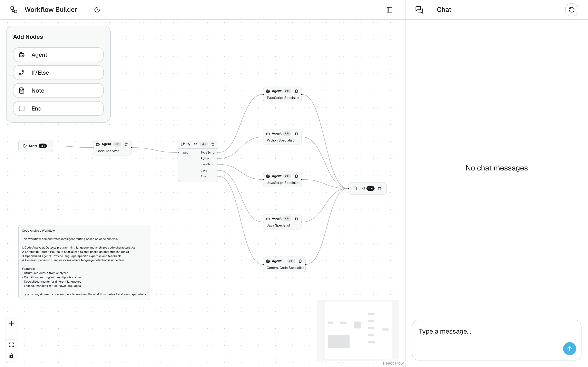Zoom in on the canvas
Image resolution: width=588 pixels, height=367 pixels.
tap(11, 324)
